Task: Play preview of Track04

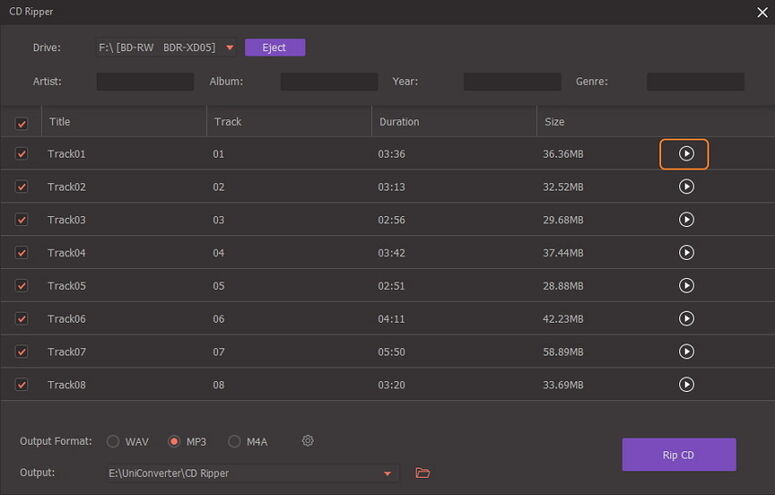Action: [x=686, y=253]
